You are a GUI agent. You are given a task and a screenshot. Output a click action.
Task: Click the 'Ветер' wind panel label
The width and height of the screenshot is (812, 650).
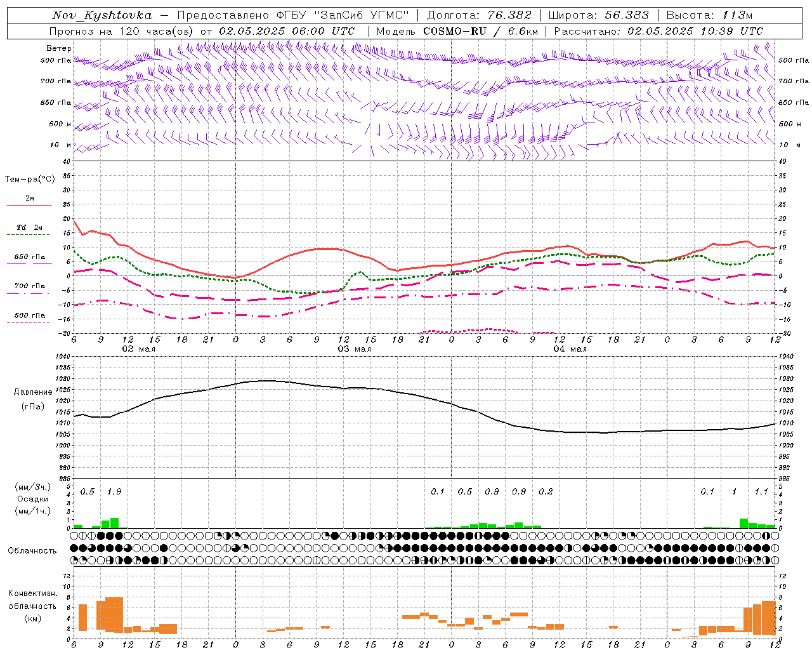[58, 48]
